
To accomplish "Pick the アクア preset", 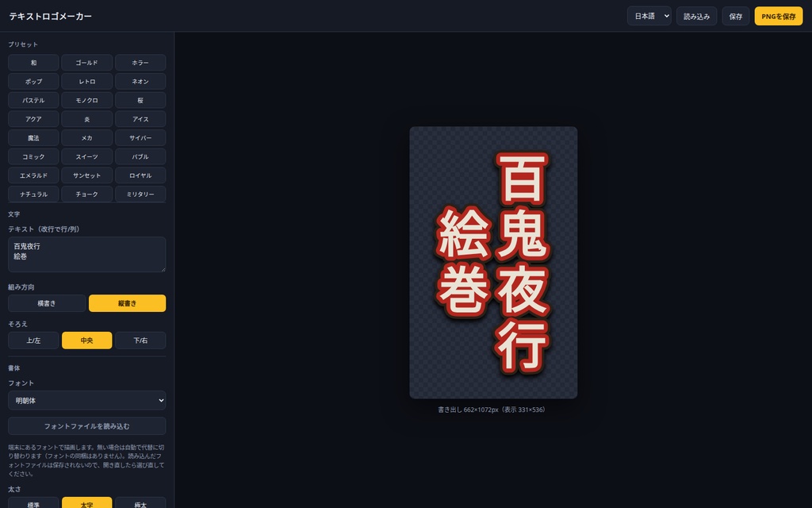I will coord(33,119).
